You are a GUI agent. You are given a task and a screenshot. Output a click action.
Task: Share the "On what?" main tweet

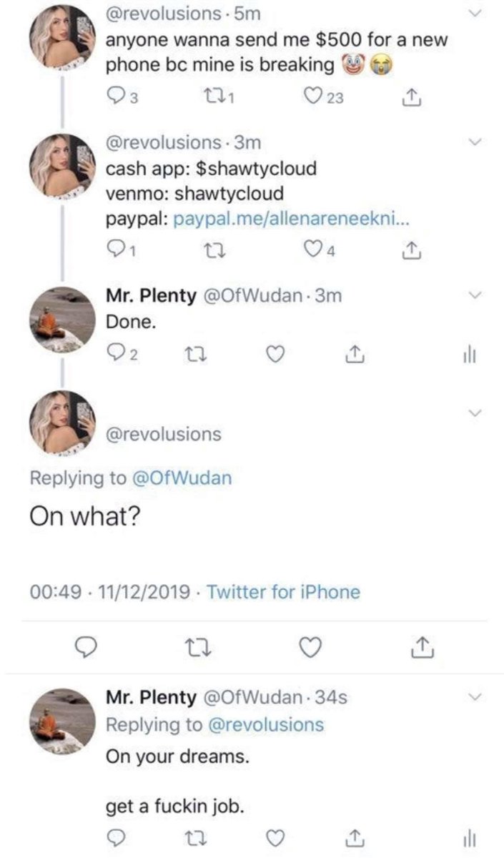[x=423, y=647]
